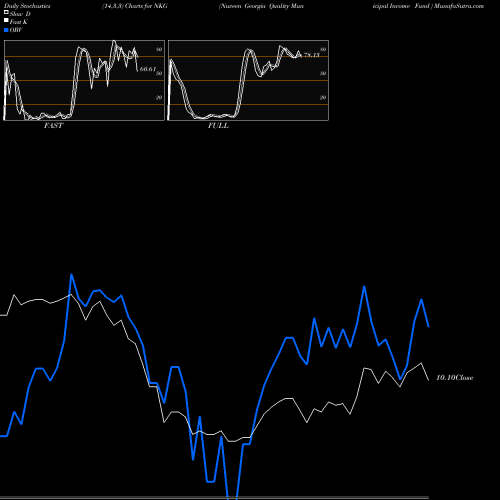Viewport: 500px width, 500px height.
Task: Select the 'Slow D' legend label
Action: (20, 14)
